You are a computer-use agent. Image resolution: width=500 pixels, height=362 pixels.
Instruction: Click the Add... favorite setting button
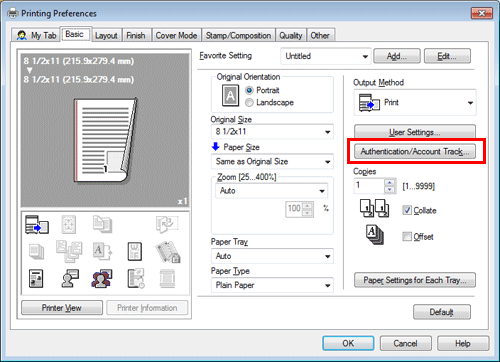(397, 56)
